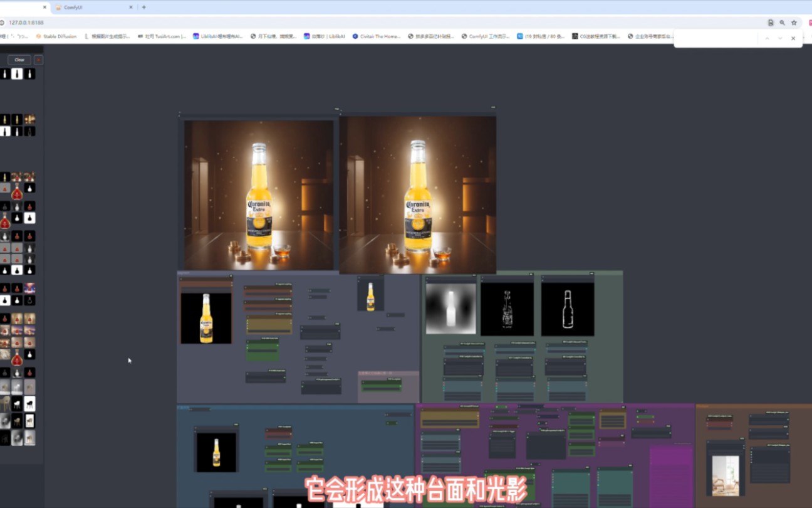Open the Civitai: The Home bookmark
This screenshot has width=812, height=508.
pos(377,36)
